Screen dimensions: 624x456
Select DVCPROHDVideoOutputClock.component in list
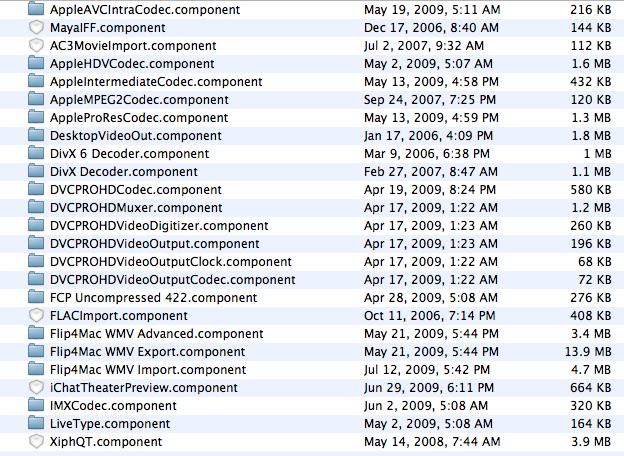(171, 262)
